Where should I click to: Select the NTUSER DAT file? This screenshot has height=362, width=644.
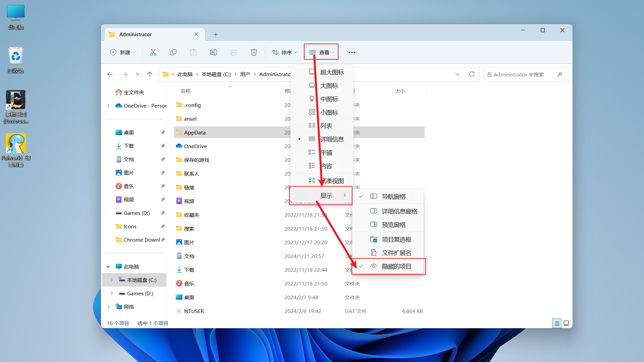[x=194, y=311]
